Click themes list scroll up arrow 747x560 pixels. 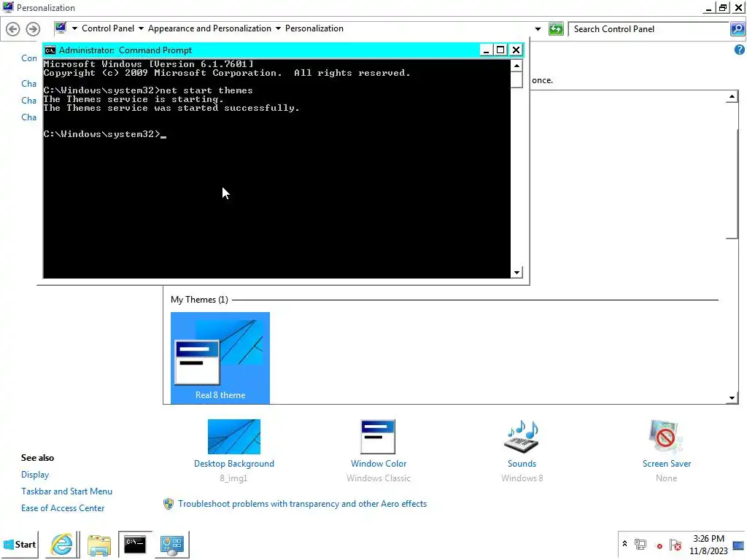(x=732, y=97)
